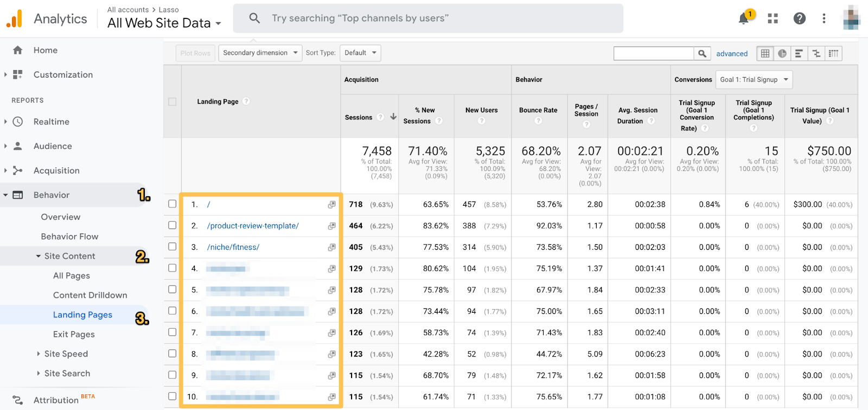The image size is (868, 410).
Task: Click the table search magnifier button
Action: 702,53
